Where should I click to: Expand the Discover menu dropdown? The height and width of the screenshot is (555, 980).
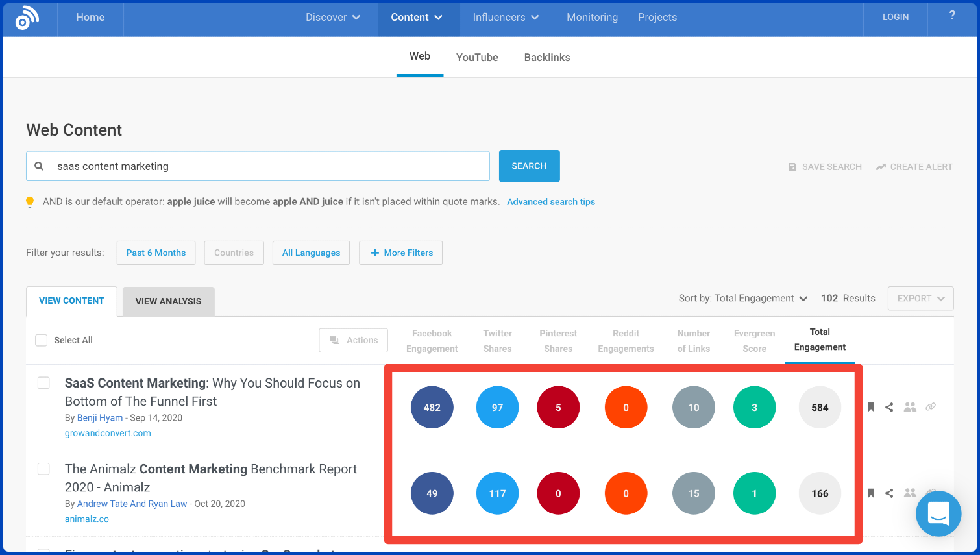pos(333,18)
